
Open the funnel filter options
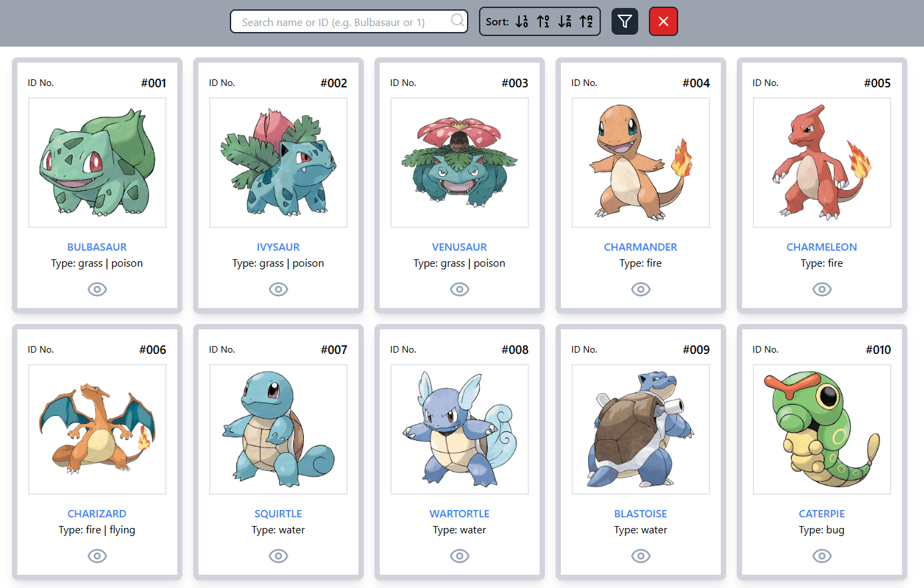tap(625, 21)
